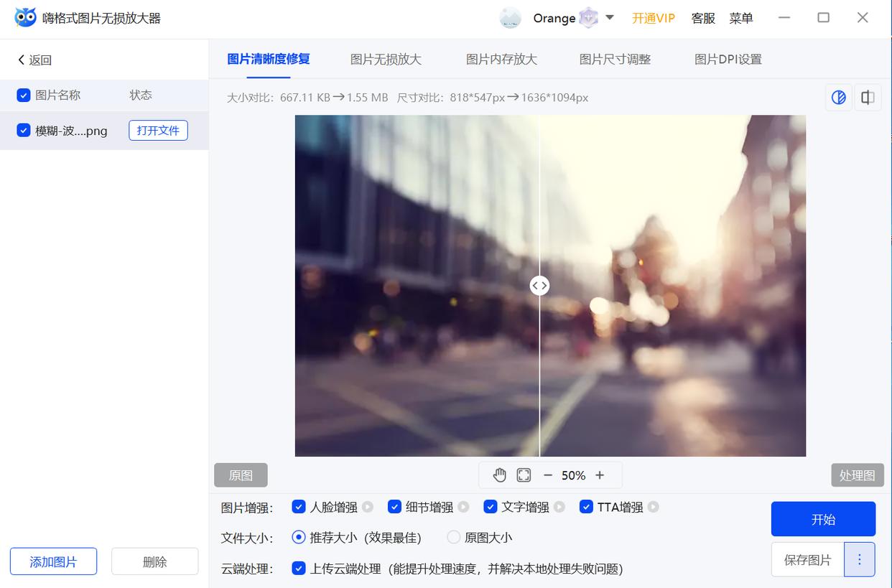Click the owl app logo

click(24, 17)
